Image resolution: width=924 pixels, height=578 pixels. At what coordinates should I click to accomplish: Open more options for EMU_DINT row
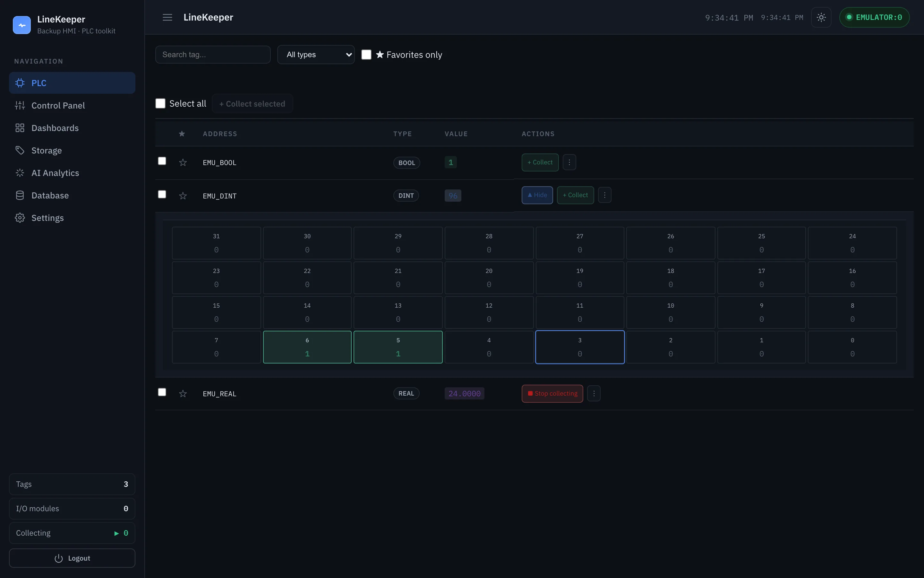[604, 195]
